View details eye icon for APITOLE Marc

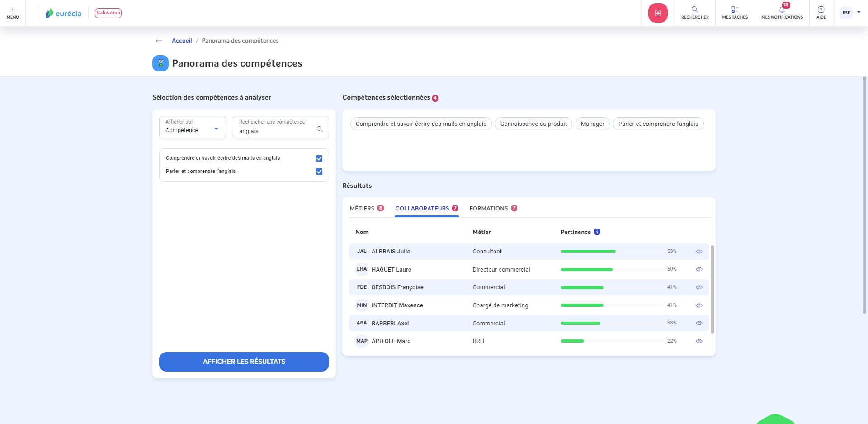point(699,341)
